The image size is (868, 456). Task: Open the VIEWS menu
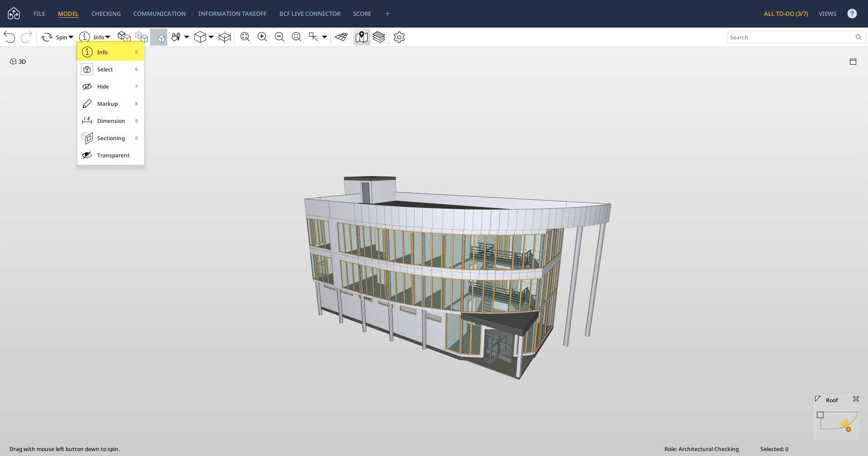pyautogui.click(x=827, y=14)
